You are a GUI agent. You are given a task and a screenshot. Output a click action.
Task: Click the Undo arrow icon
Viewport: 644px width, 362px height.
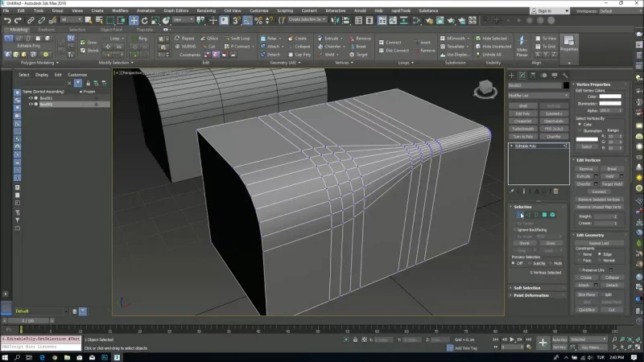6,20
